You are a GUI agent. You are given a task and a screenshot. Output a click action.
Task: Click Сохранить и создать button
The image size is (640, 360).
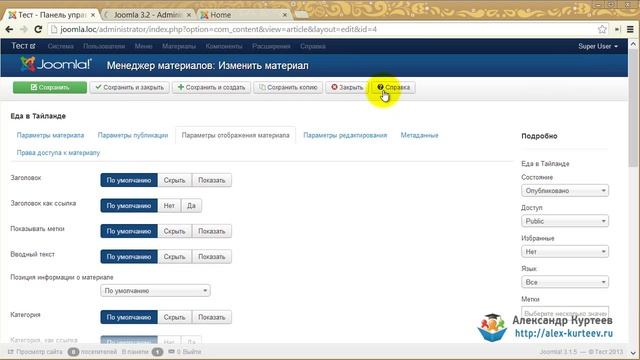[211, 87]
